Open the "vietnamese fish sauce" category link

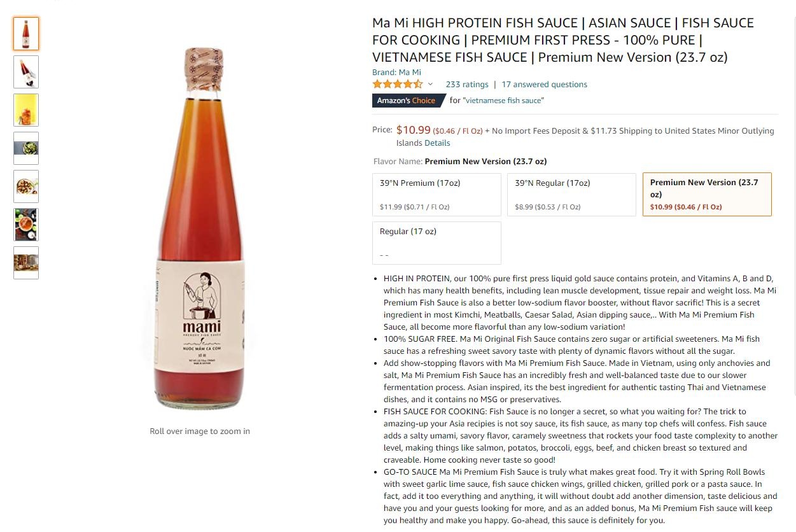click(503, 101)
